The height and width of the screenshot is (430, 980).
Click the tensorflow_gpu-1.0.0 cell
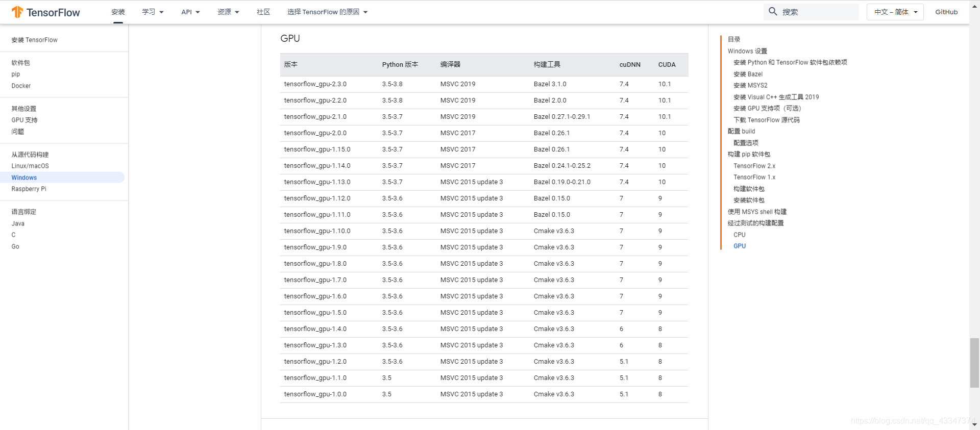[x=315, y=394]
